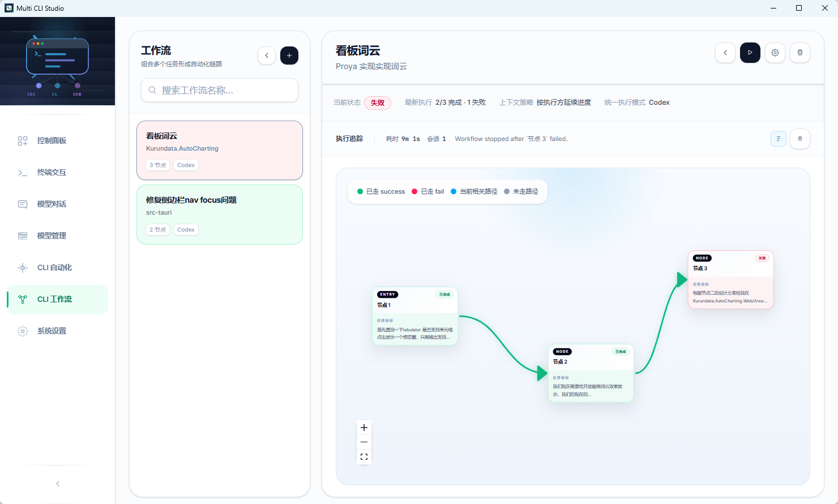Collapse the workflow list panel with the chevron
Viewport: 838px width, 504px height.
point(267,55)
